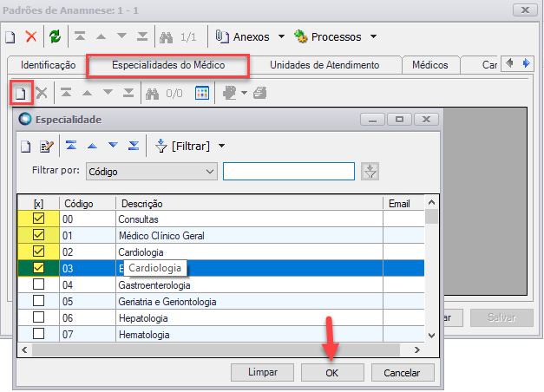Image resolution: width=544 pixels, height=392 pixels.
Task: Move down one row in Especialidade dialog
Action: tap(113, 145)
